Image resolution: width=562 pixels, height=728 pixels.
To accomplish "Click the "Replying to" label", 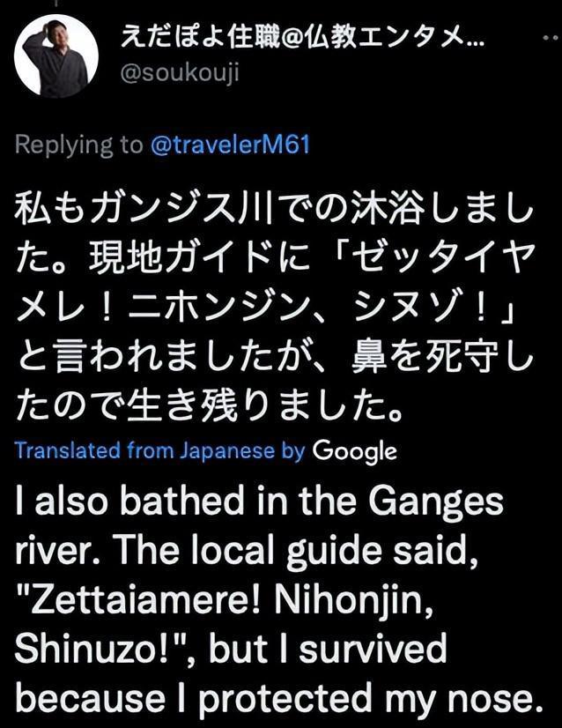I will click(x=78, y=145).
